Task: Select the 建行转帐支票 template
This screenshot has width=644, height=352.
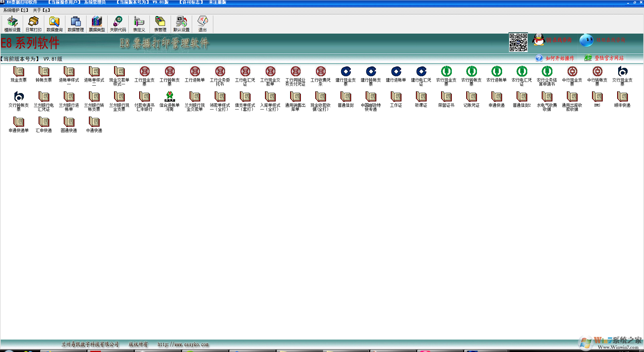Action: (x=371, y=76)
